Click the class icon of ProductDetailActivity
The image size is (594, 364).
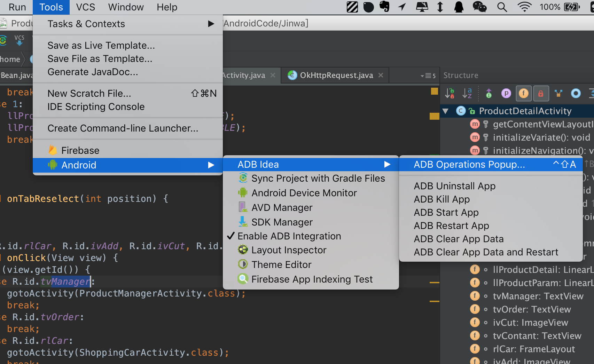(461, 111)
